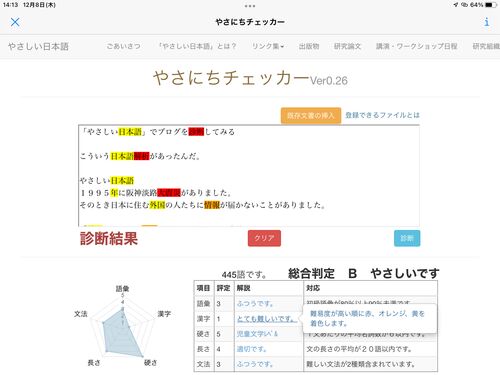The image size is (500, 375).
Task: Click the orange 既存文書の挿入 button
Action: [311, 116]
